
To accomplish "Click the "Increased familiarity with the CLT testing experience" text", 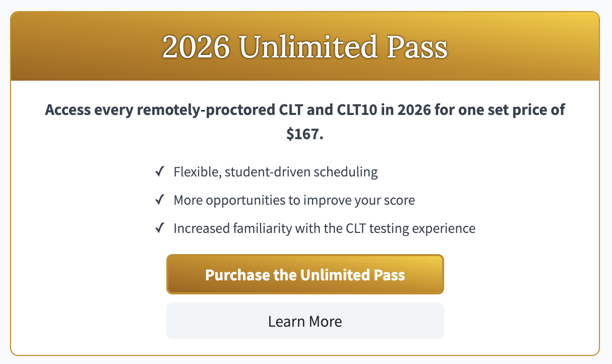I will pos(324,228).
